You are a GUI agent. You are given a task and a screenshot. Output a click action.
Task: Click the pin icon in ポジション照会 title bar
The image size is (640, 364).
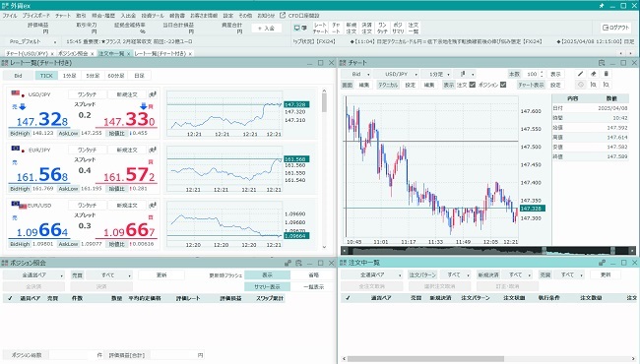[x=288, y=263]
